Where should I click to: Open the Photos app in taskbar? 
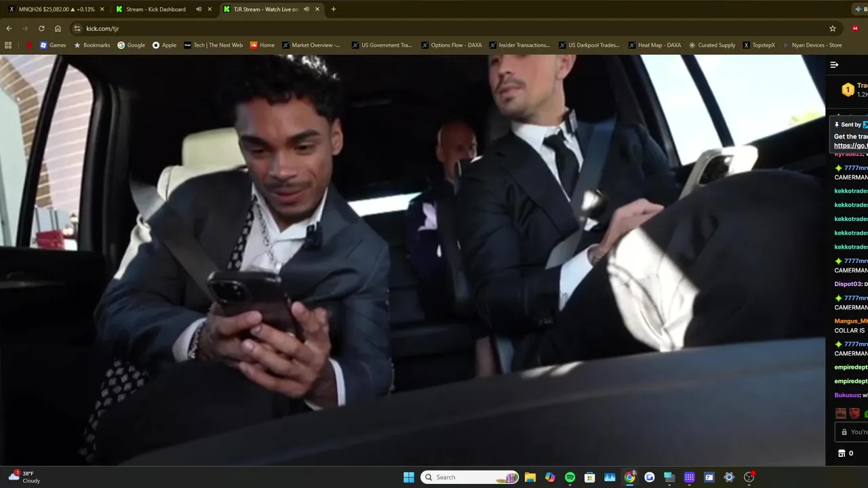tap(610, 477)
